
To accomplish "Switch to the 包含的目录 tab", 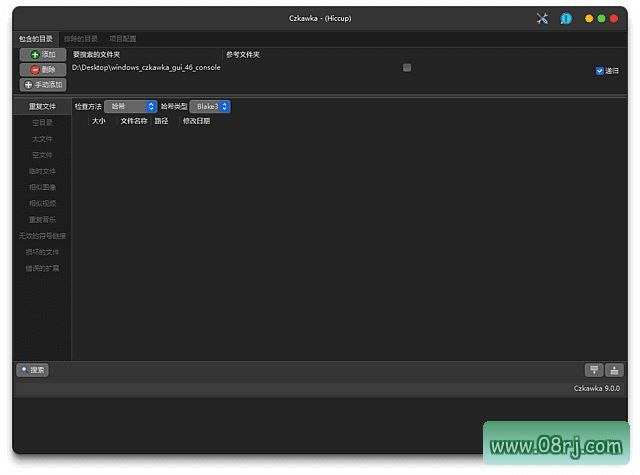I will click(x=36, y=39).
